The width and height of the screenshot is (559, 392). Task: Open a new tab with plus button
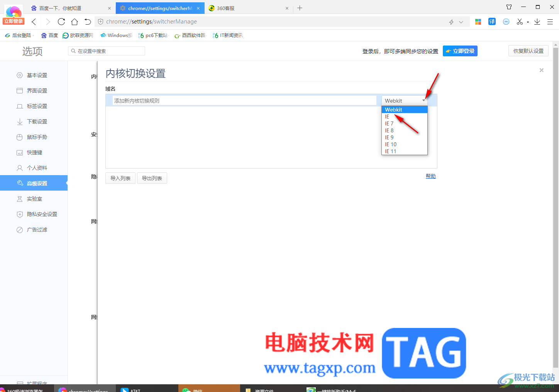click(x=300, y=8)
